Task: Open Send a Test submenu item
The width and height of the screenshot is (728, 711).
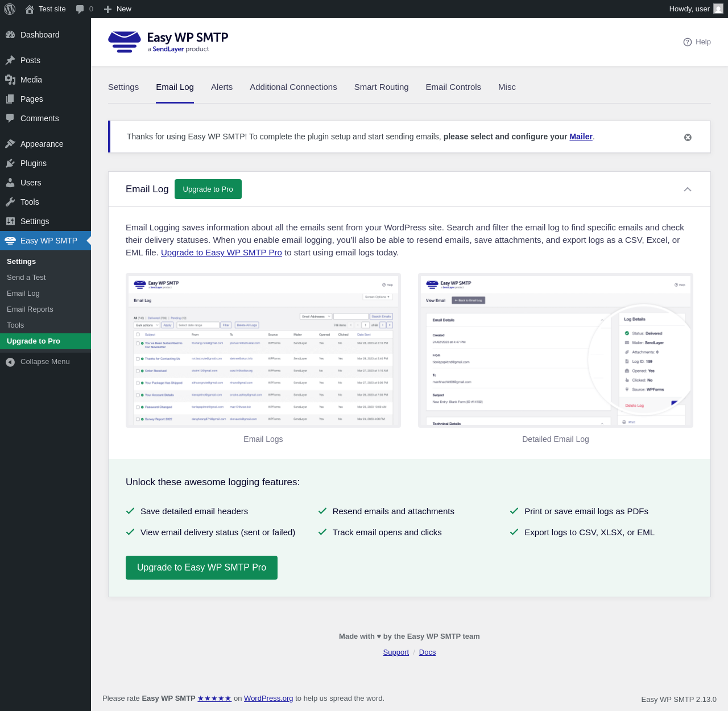Action: pos(26,278)
